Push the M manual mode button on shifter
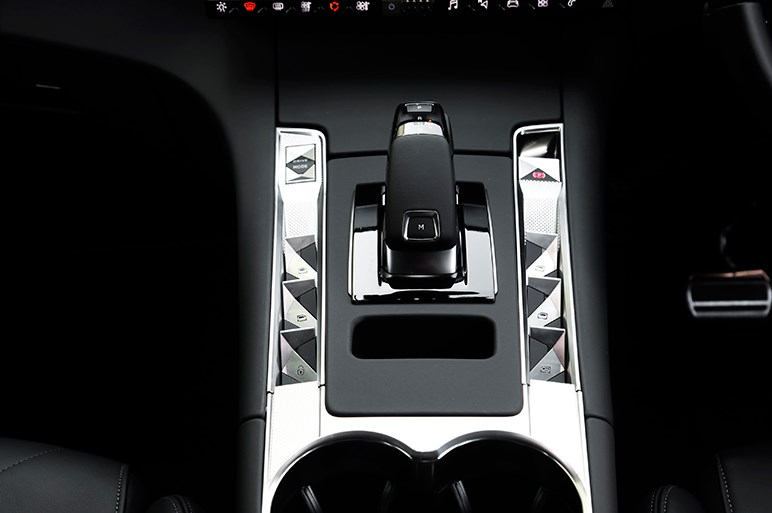Image resolution: width=772 pixels, height=513 pixels. [x=421, y=226]
